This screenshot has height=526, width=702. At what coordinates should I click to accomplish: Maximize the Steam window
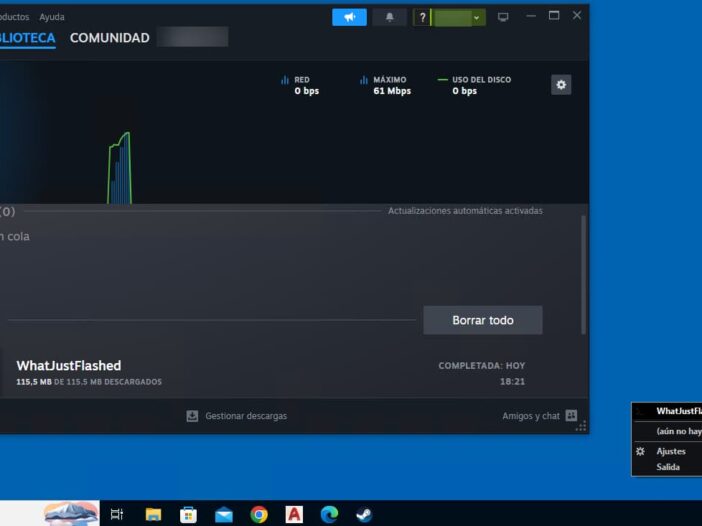click(x=554, y=16)
